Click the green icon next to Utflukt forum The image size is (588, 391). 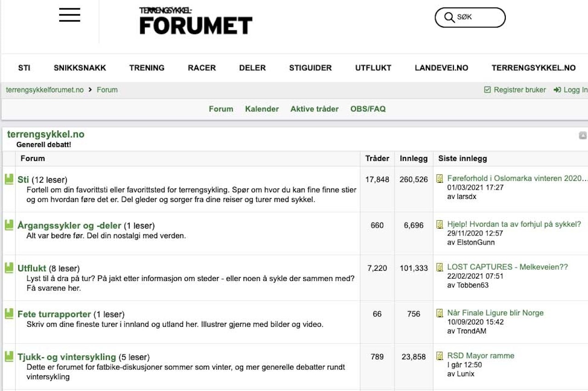(x=9, y=268)
